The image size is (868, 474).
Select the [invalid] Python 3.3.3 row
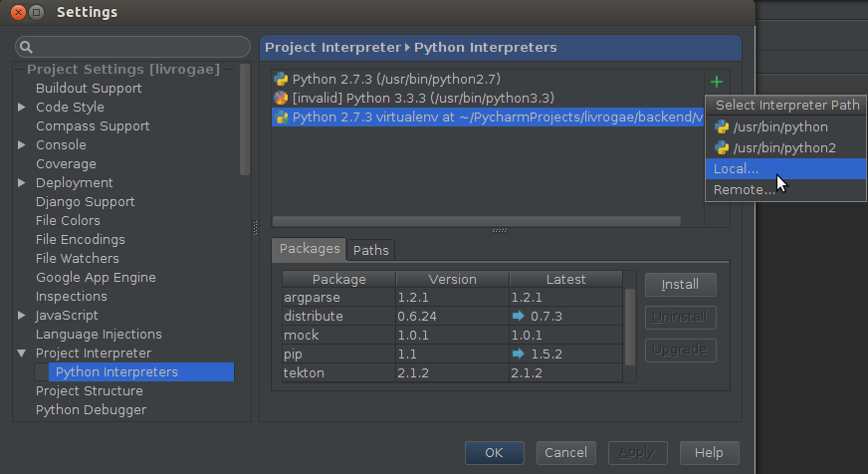[x=488, y=98]
